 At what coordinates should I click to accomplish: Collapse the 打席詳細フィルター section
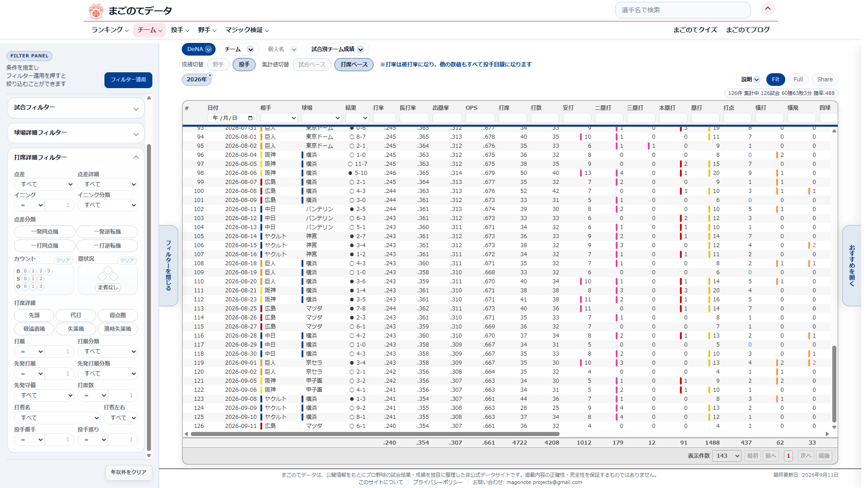76,157
